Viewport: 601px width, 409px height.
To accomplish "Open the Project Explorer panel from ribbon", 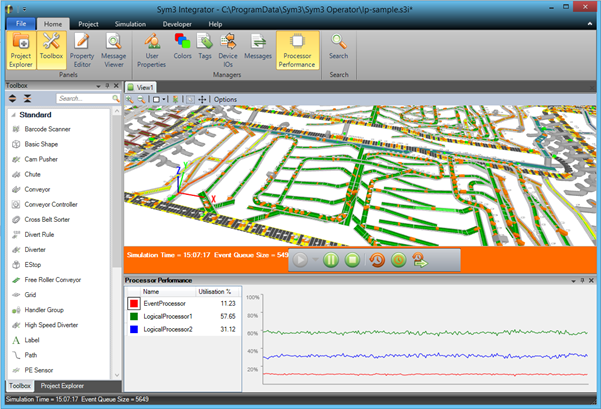I will click(21, 50).
